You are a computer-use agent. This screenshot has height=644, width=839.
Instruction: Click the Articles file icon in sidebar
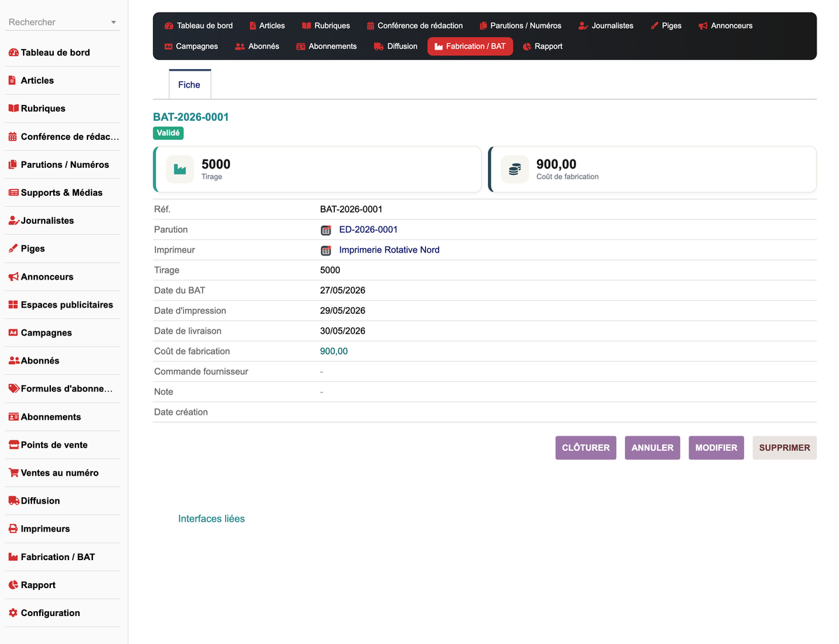pos(12,80)
